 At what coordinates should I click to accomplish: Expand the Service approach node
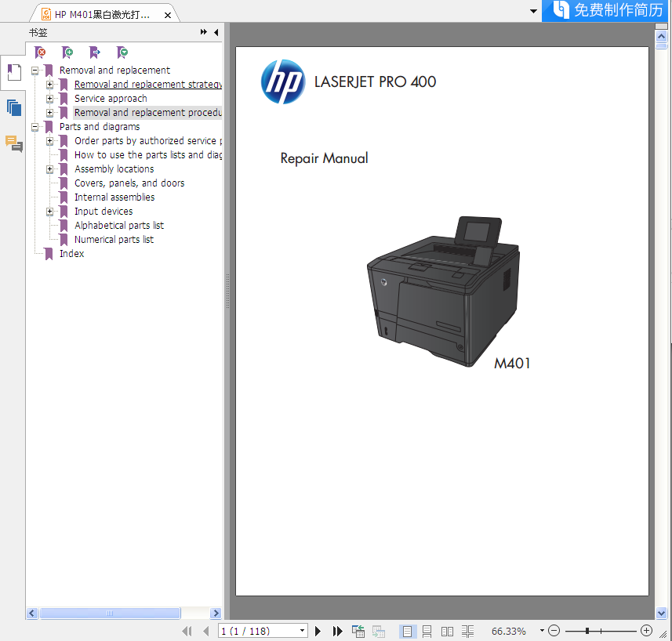click(x=49, y=99)
